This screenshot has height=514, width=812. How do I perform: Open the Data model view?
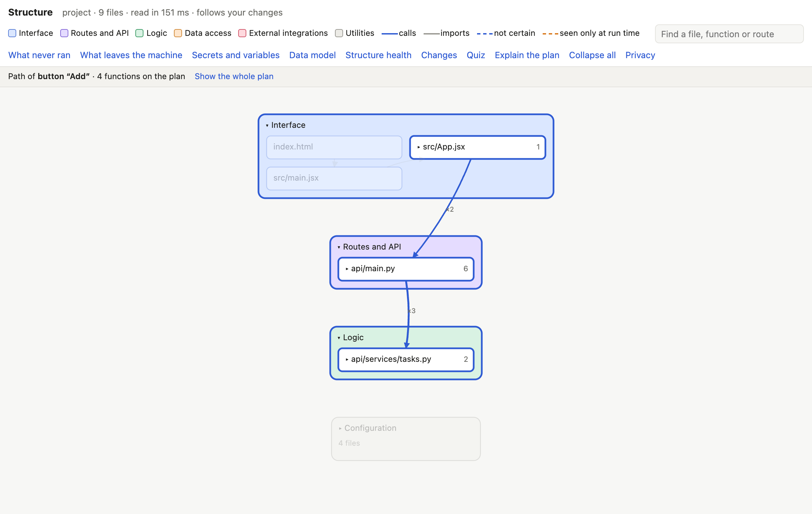(x=313, y=55)
